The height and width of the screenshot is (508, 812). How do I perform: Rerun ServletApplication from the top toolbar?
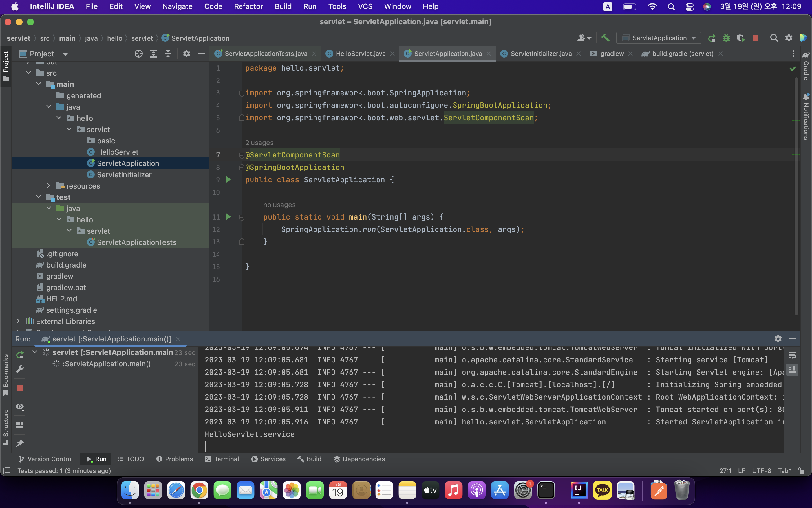(712, 38)
